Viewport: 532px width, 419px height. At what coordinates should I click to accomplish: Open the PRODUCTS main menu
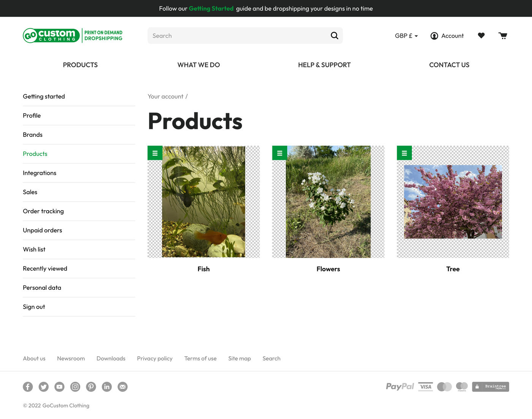point(80,65)
